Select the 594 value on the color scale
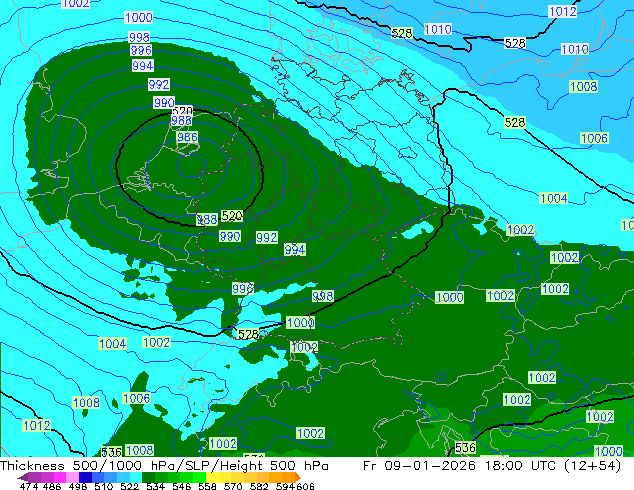 [285, 486]
